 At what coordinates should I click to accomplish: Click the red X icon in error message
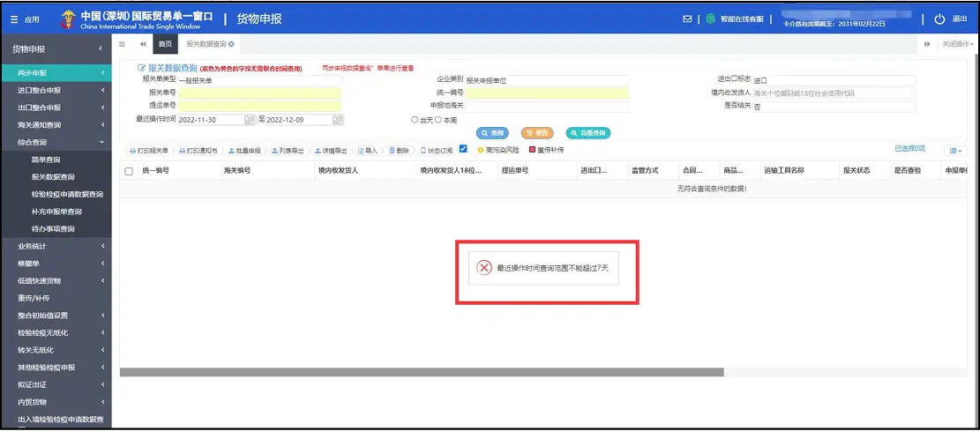point(484,268)
